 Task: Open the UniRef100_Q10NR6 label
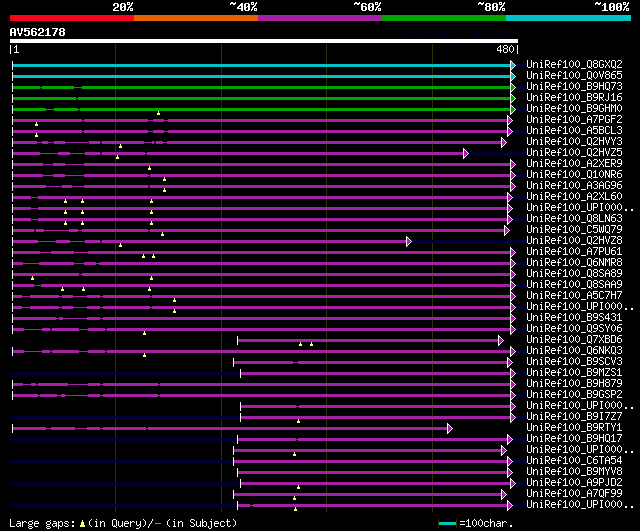pyautogui.click(x=574, y=175)
